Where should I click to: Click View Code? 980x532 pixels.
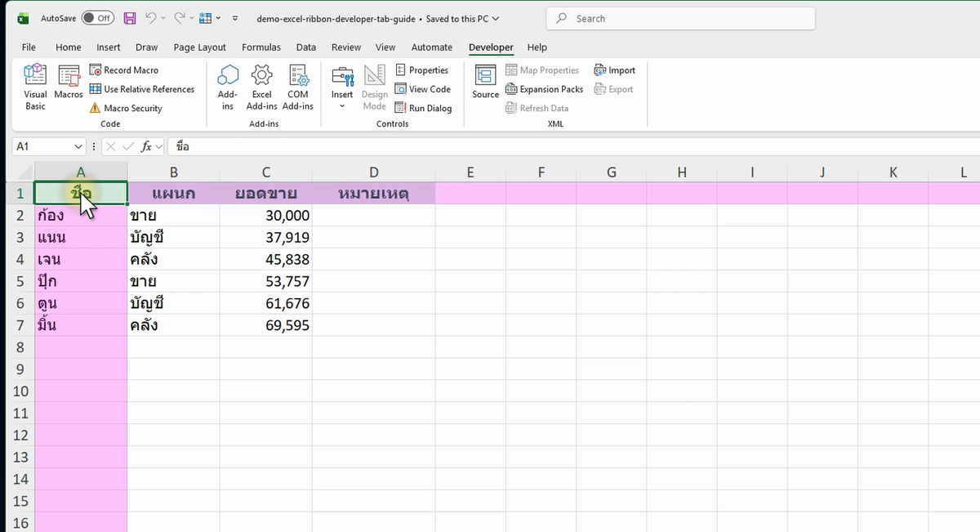coord(422,89)
